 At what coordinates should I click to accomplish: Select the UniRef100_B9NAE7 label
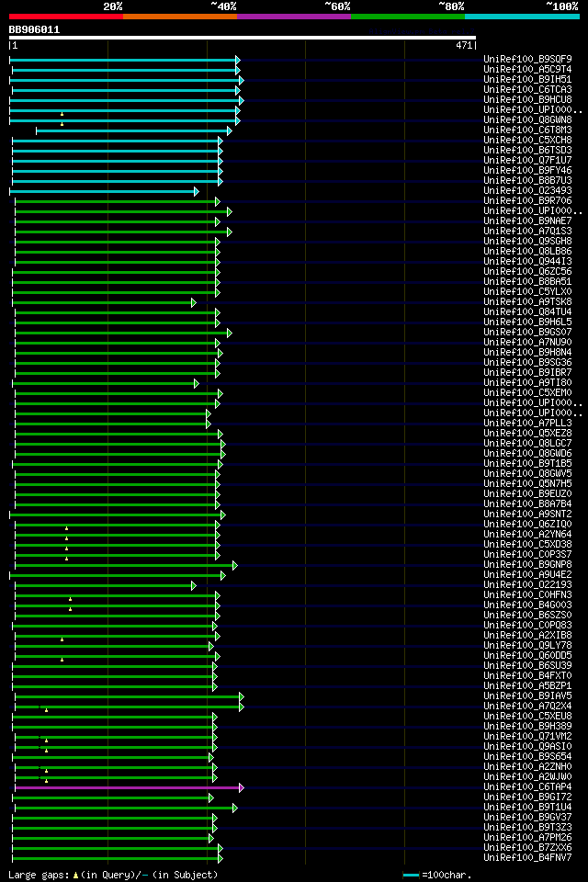point(527,221)
